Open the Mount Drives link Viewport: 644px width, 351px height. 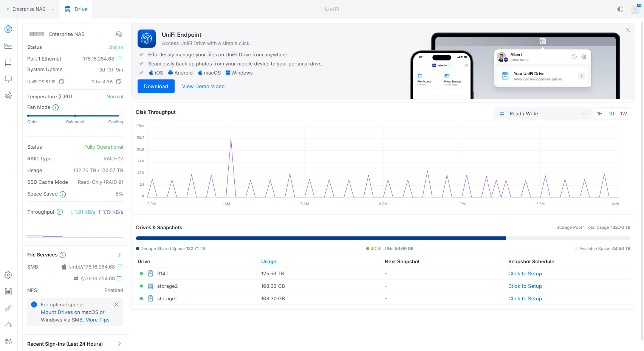pos(57,312)
